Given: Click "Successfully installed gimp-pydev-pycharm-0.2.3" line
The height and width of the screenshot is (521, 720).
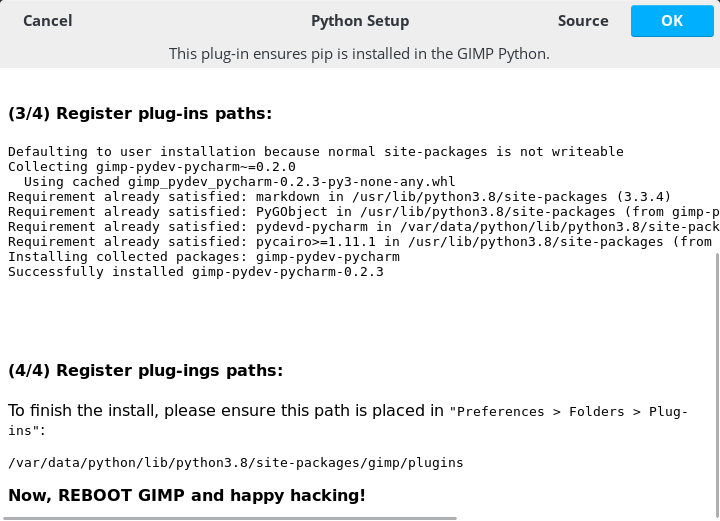Looking at the screenshot, I should [196, 272].
